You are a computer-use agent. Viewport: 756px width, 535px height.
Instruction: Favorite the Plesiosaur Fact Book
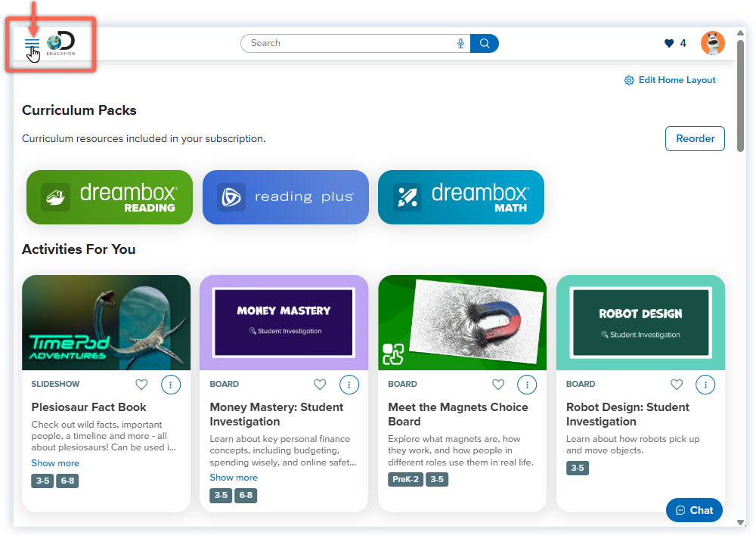[141, 385]
